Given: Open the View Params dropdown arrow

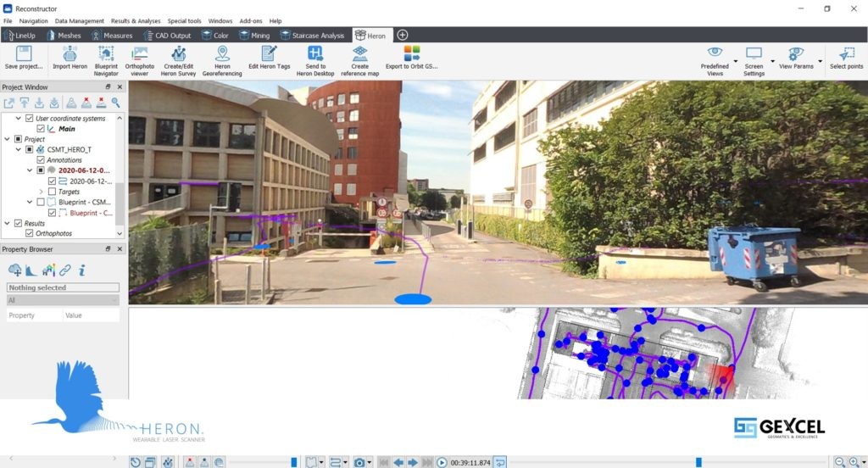Looking at the screenshot, I should click(x=821, y=62).
